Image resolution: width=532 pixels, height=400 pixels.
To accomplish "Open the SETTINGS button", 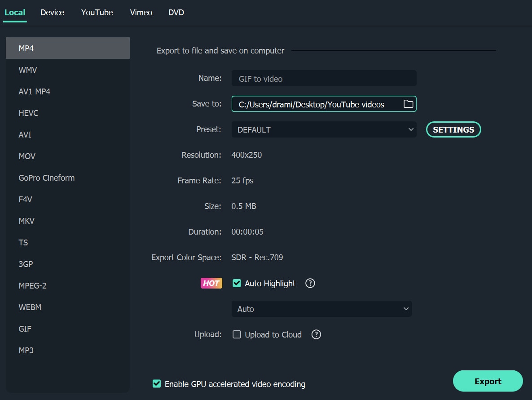I will (x=453, y=129).
